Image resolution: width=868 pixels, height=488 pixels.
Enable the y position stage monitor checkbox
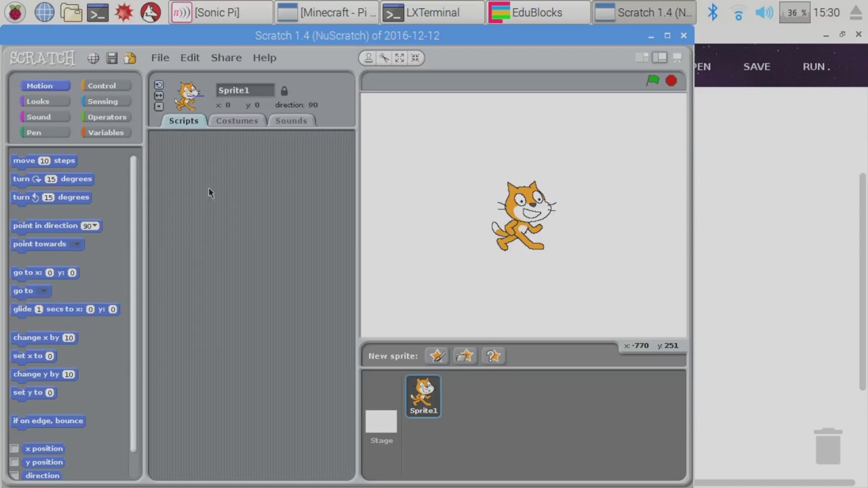coord(14,462)
